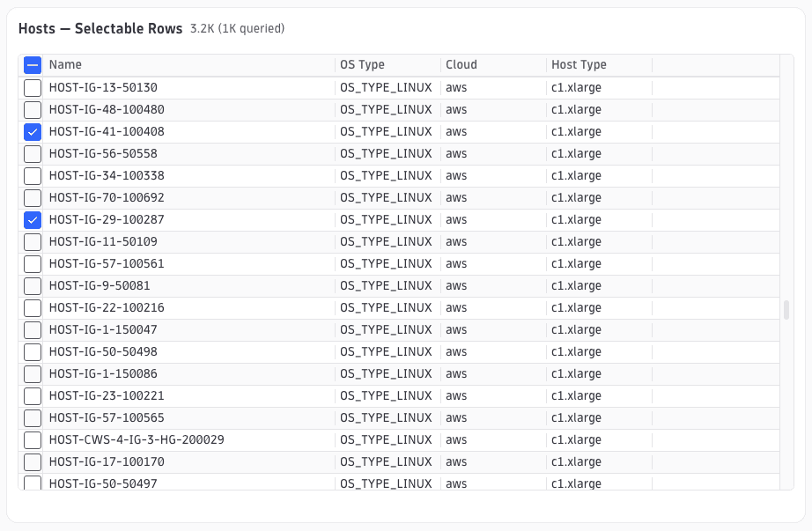Tick the HOST-IG-9-50081 checkbox
This screenshot has width=812, height=531.
pos(33,286)
